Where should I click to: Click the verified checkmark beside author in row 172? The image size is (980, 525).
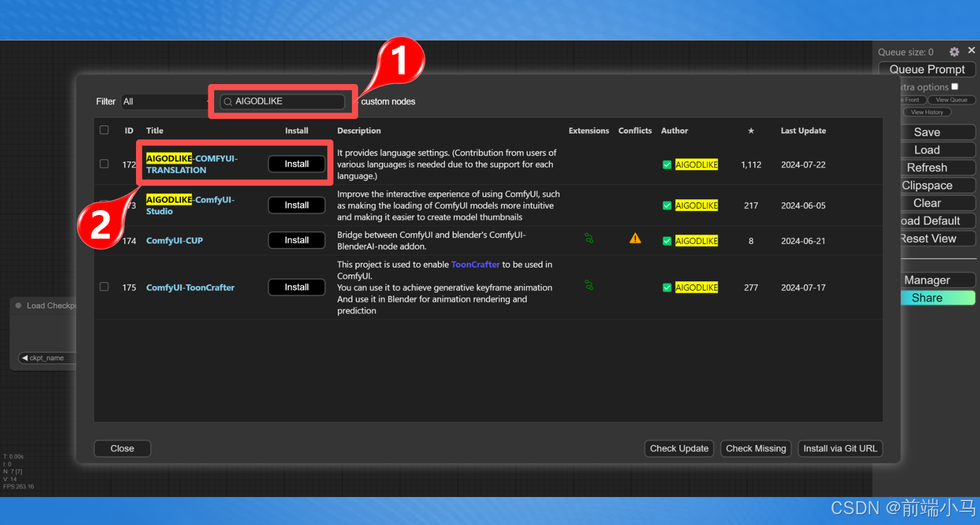pyautogui.click(x=667, y=165)
